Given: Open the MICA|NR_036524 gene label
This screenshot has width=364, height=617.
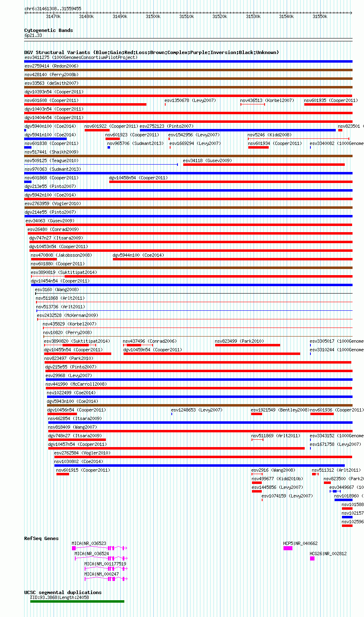Looking at the screenshot, I should click(92, 554).
